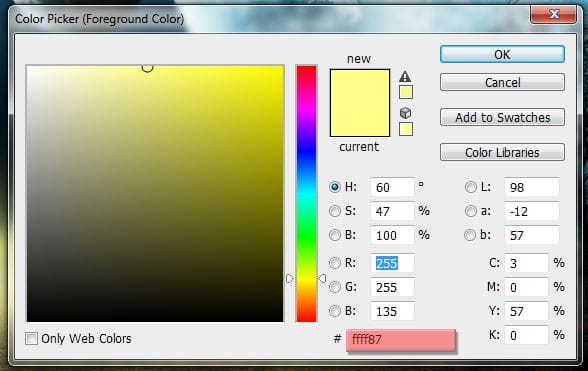Click the left hue slider arrow
The width and height of the screenshot is (588, 371).
pyautogui.click(x=290, y=278)
